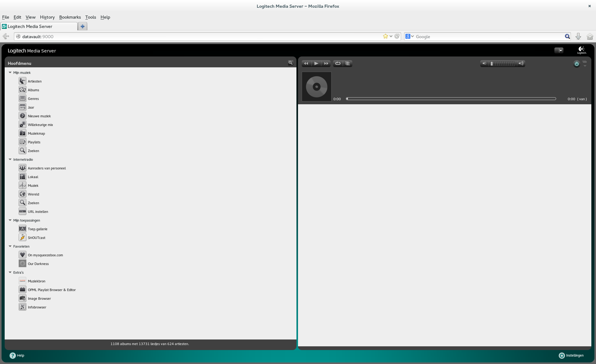The width and height of the screenshot is (596, 364).
Task: Open the Infobrowser icon
Action: pos(22,307)
